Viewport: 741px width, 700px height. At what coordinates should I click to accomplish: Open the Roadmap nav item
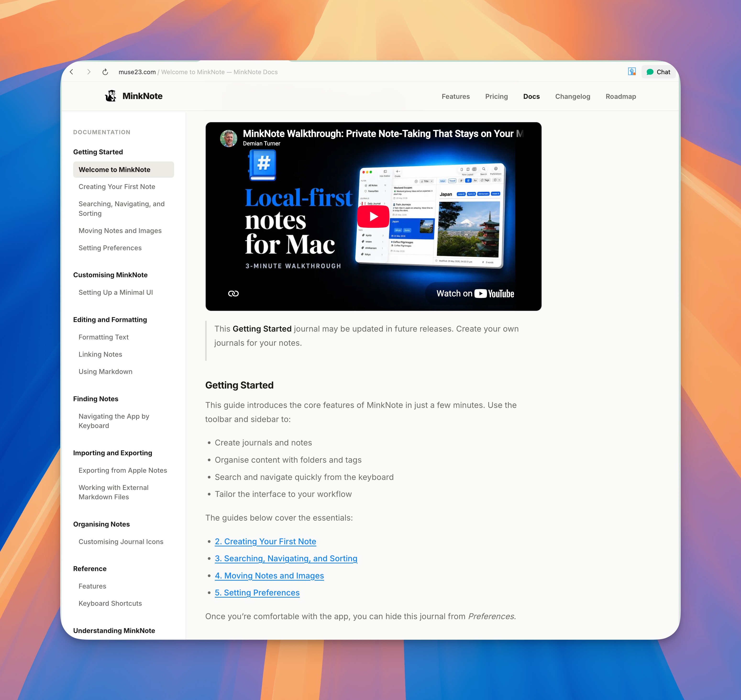tap(620, 97)
